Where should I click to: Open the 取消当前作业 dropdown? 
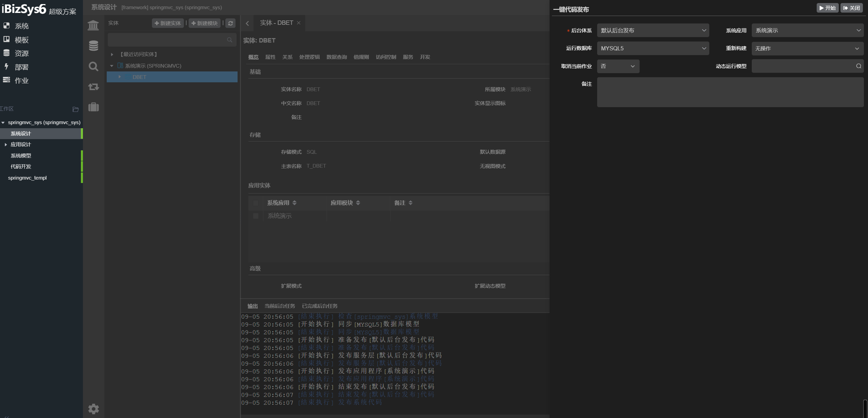(x=618, y=66)
